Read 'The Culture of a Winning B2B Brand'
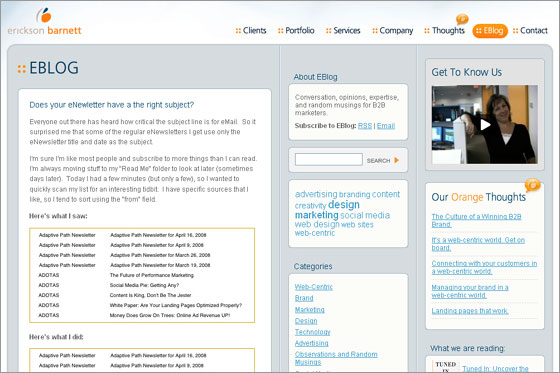Image resolution: width=560 pixels, height=373 pixels. 476,220
